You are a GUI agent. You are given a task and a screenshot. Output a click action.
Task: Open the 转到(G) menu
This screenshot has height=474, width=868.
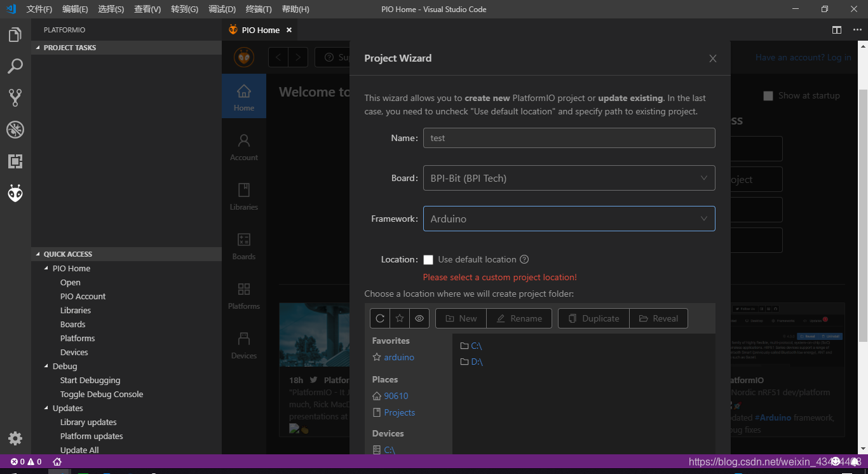tap(185, 10)
